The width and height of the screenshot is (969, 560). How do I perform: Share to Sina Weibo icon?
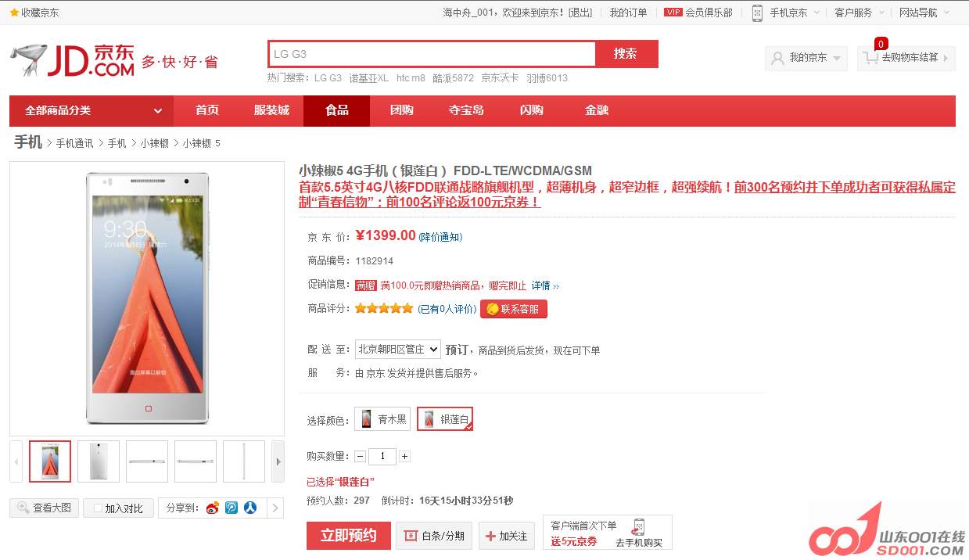tap(213, 508)
